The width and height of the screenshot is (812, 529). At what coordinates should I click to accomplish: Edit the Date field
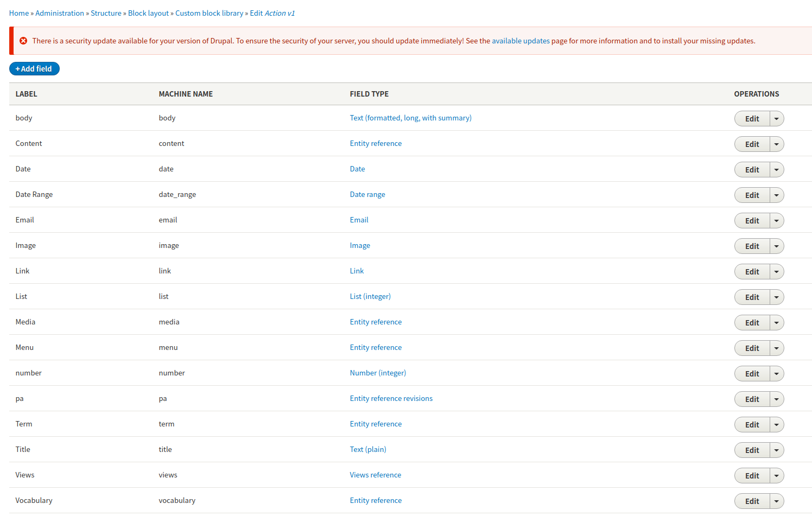click(x=752, y=170)
